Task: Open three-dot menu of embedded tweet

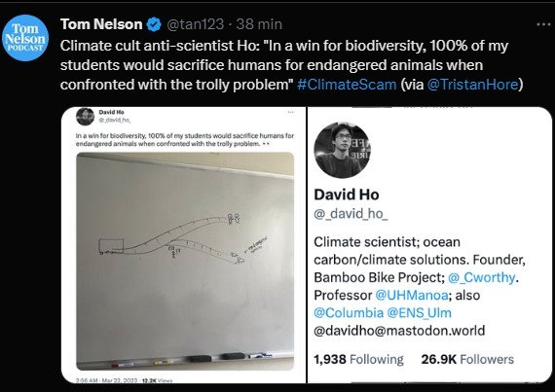Action: [x=290, y=112]
